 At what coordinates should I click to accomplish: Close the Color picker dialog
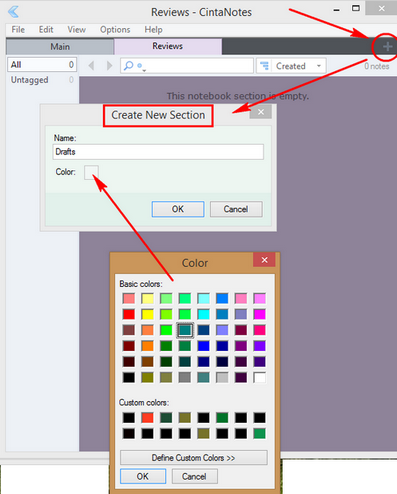click(264, 260)
